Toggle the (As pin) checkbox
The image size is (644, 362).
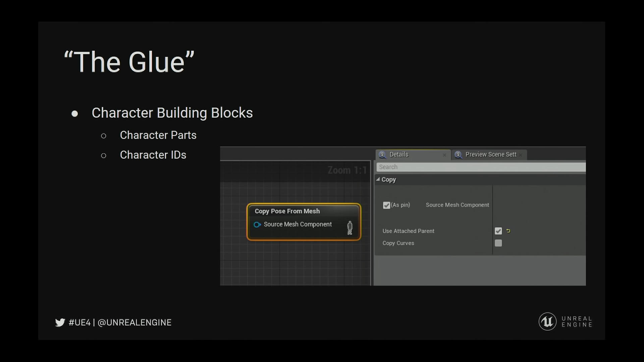tap(386, 205)
